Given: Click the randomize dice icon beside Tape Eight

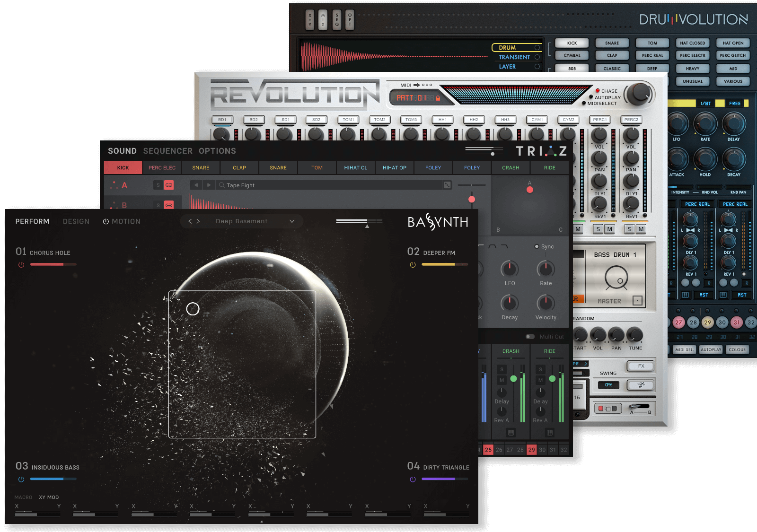Looking at the screenshot, I should coord(447,185).
